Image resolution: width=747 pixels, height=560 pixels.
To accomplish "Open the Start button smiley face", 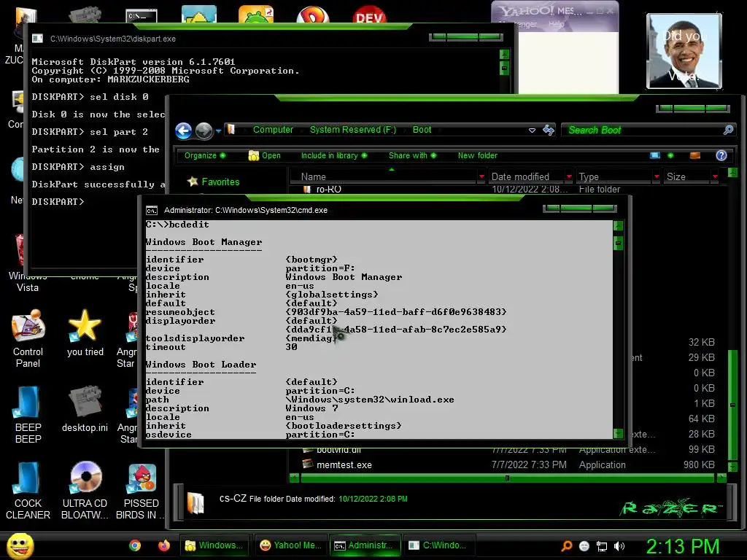I will (x=20, y=546).
